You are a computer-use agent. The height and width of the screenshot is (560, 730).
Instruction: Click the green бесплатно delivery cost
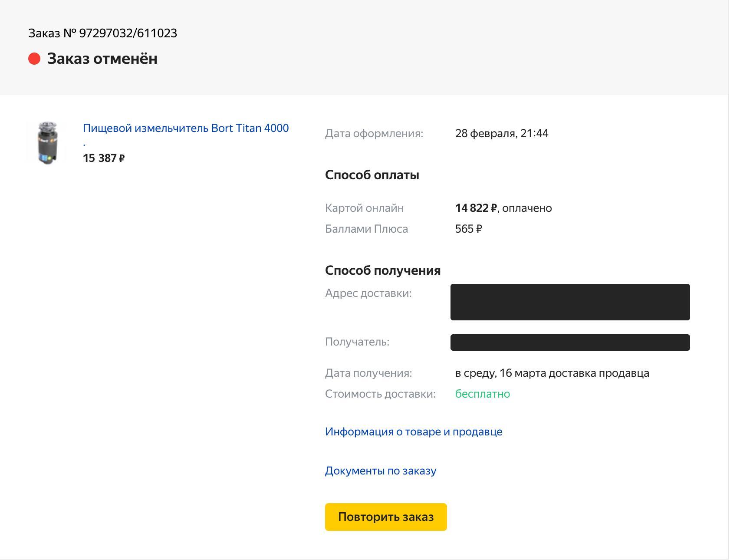coord(482,394)
